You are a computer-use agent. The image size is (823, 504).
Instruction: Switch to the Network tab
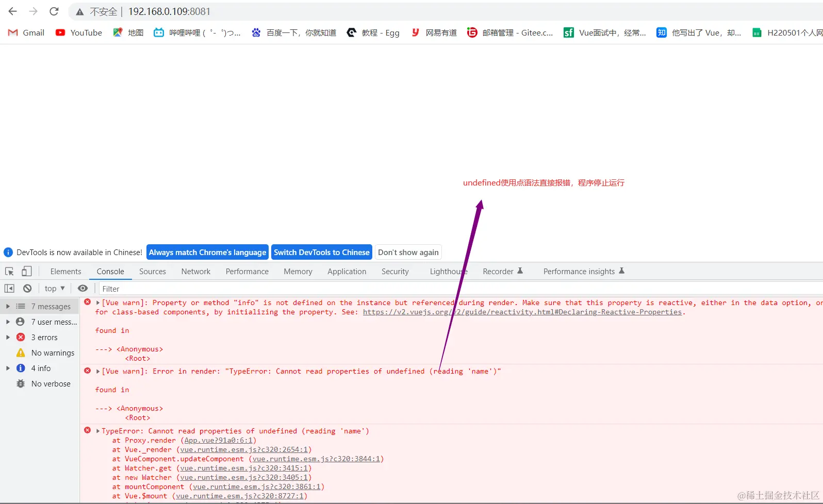click(196, 272)
